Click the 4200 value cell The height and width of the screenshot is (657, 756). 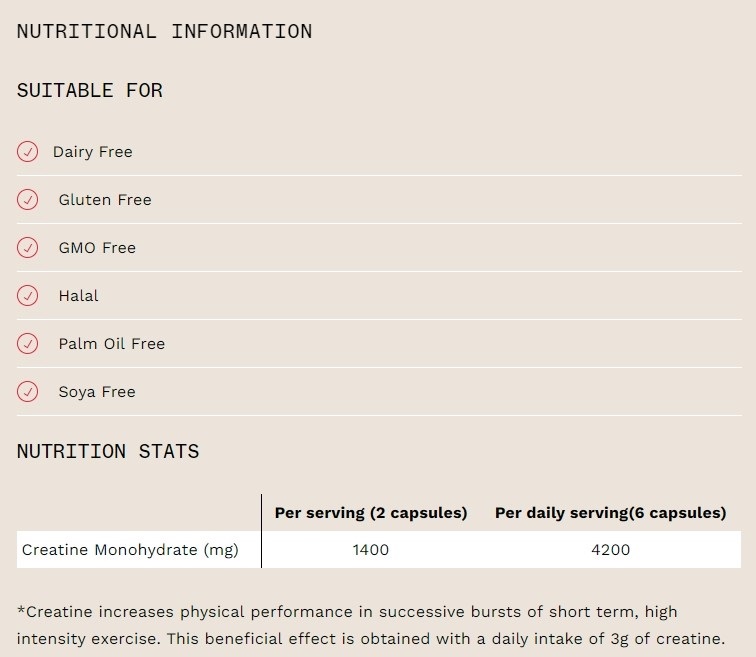point(610,550)
